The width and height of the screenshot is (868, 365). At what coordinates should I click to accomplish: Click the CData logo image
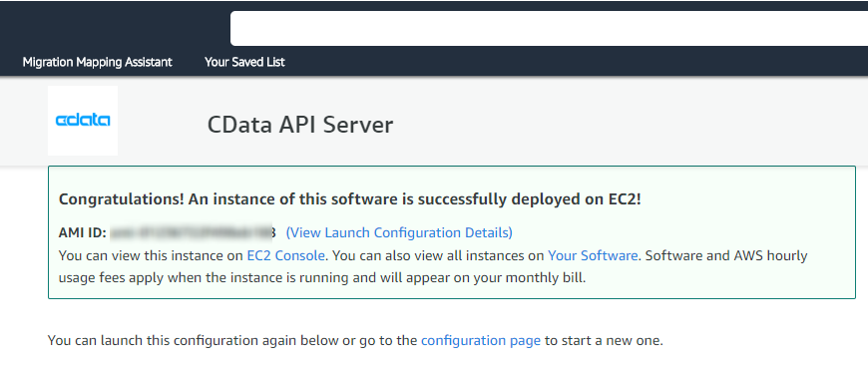point(83,121)
